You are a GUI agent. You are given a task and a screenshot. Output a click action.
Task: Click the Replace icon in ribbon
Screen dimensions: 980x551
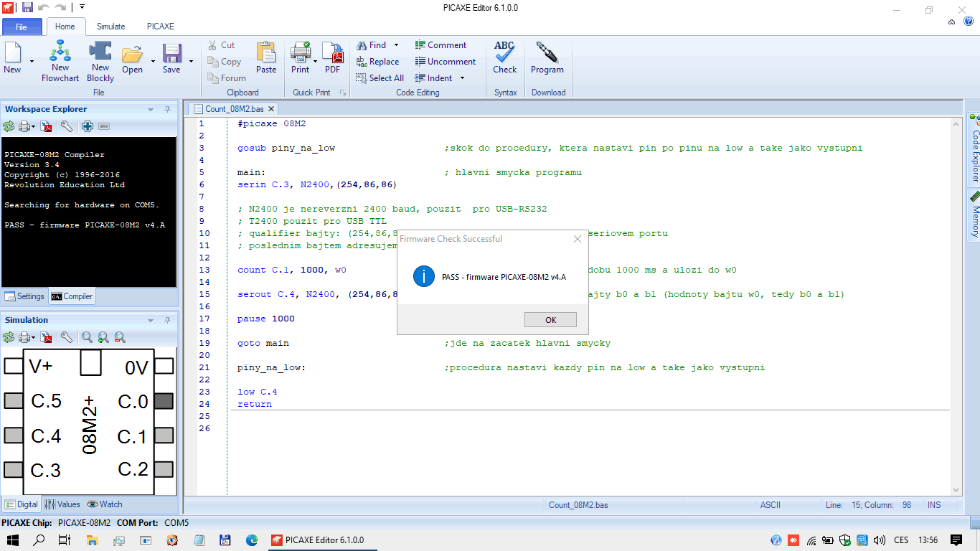pos(377,62)
